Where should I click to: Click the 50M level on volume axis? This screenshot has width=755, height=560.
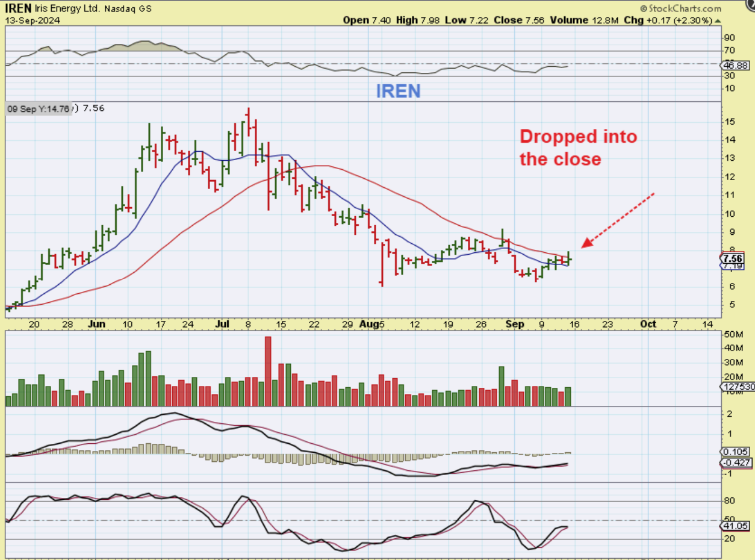[x=733, y=334]
